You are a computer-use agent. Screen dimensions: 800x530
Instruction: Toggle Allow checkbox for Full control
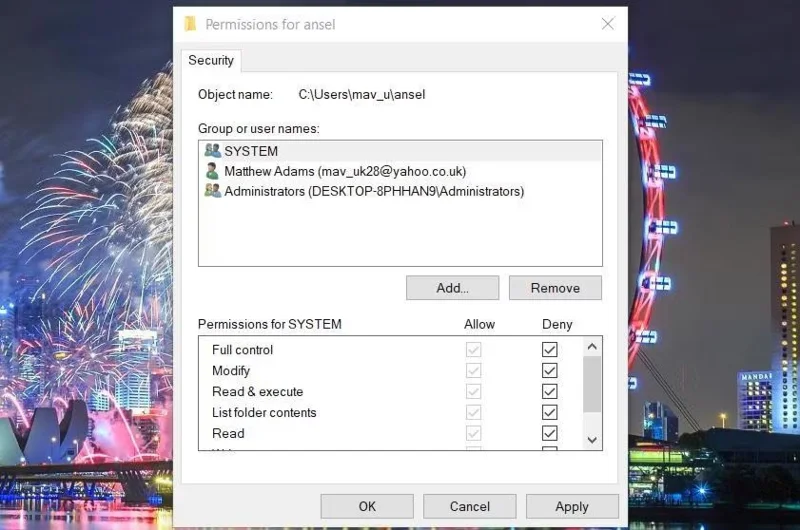(x=473, y=349)
